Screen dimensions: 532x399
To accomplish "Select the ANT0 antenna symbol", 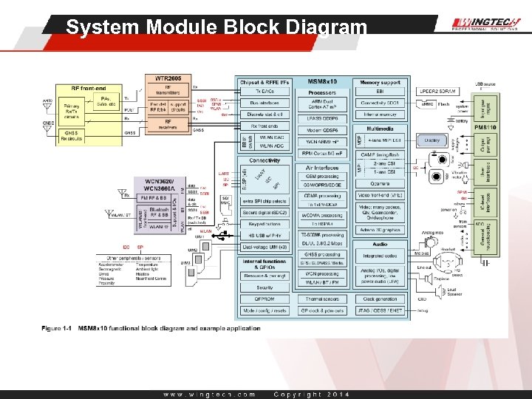I will [x=47, y=107].
